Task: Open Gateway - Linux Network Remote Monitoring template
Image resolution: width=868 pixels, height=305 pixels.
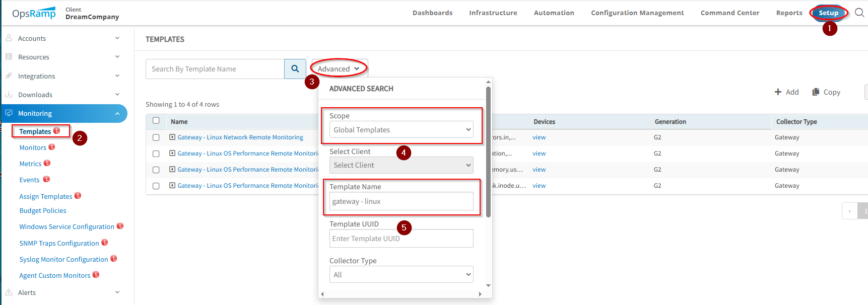Action: tap(240, 137)
